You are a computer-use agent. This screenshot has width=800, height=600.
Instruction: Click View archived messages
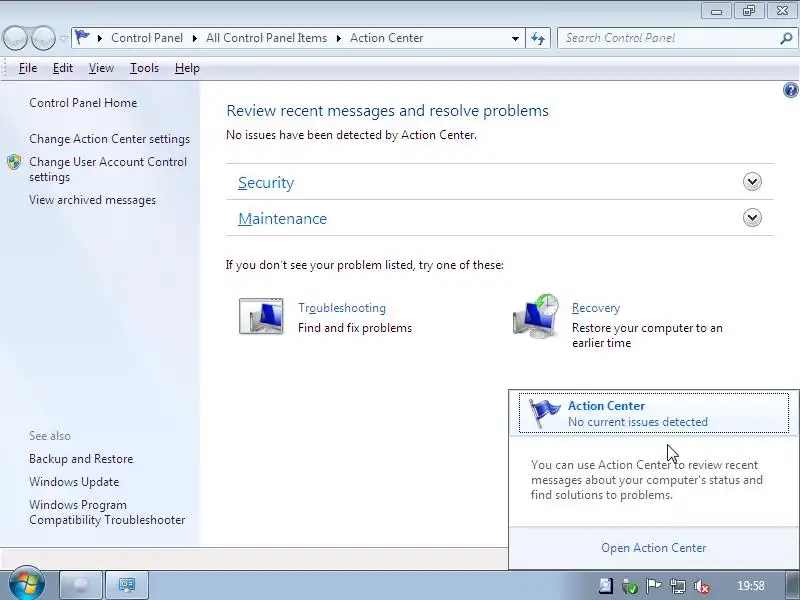coord(92,200)
